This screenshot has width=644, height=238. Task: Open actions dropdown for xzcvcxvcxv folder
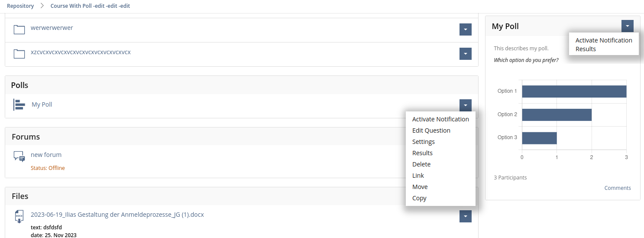click(x=465, y=54)
